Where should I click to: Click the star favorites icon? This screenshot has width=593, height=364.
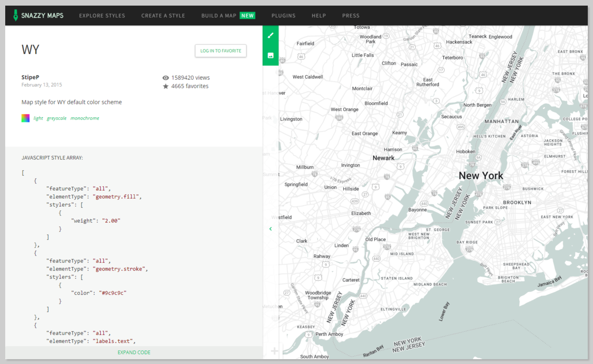point(166,86)
